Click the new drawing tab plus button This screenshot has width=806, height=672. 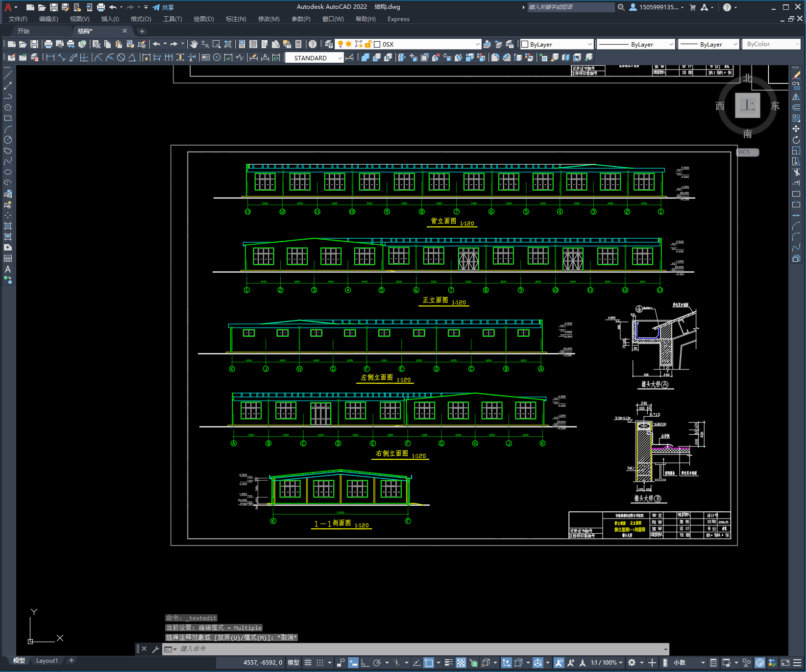click(142, 31)
